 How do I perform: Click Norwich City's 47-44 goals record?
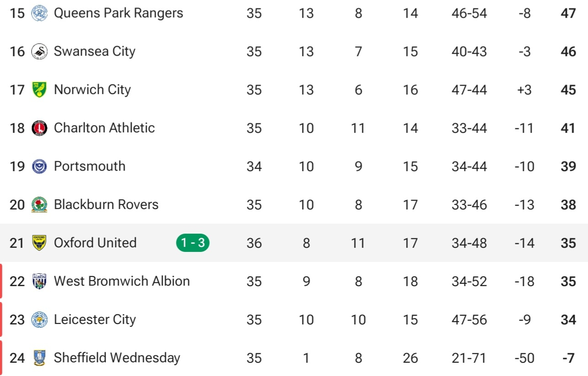click(469, 89)
